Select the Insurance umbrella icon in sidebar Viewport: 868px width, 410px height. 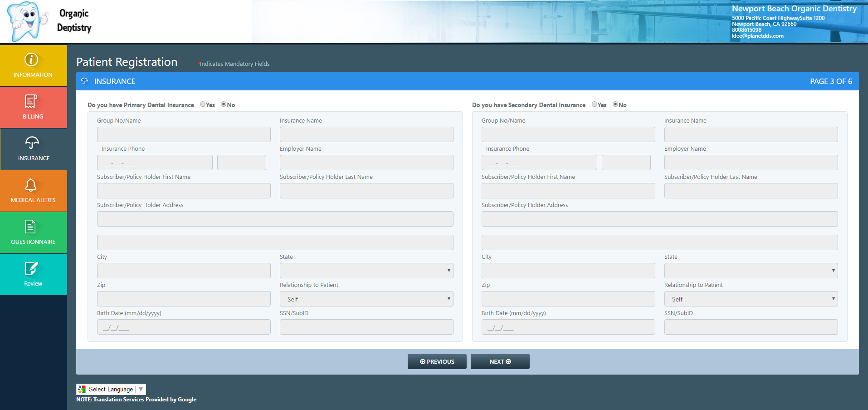[x=32, y=143]
